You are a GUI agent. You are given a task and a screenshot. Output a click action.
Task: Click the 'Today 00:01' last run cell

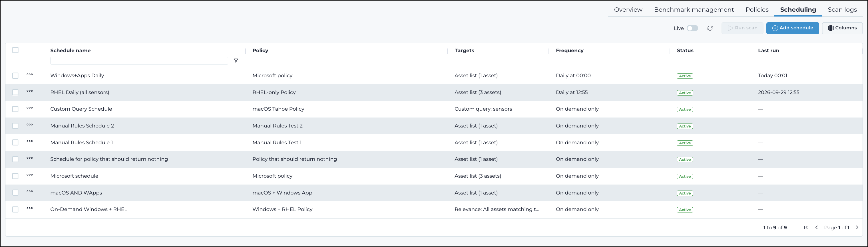coord(772,76)
